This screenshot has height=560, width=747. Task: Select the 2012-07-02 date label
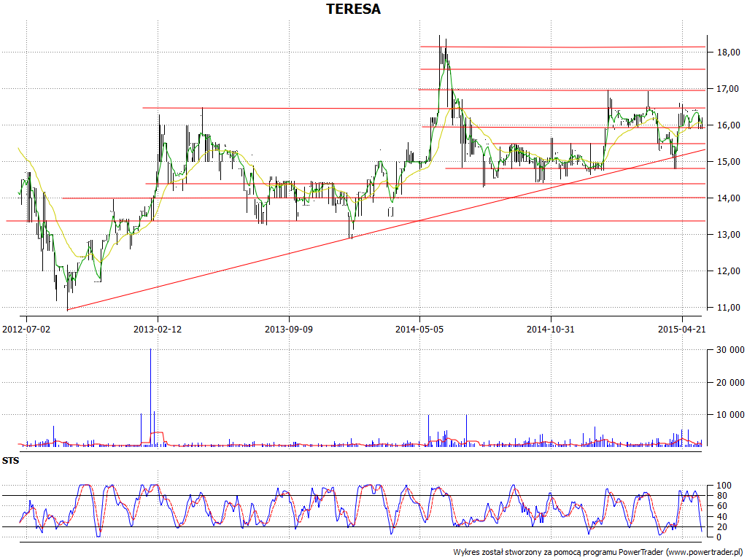tap(26, 329)
